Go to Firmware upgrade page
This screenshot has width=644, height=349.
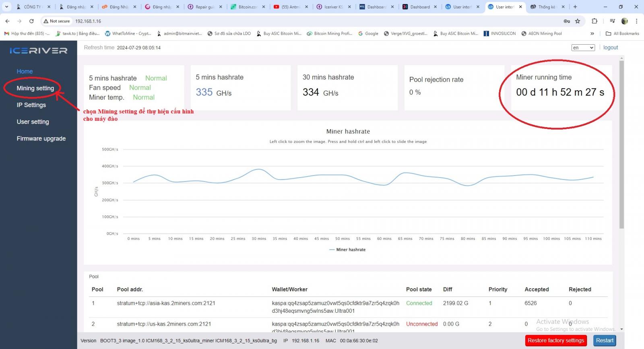tap(41, 138)
